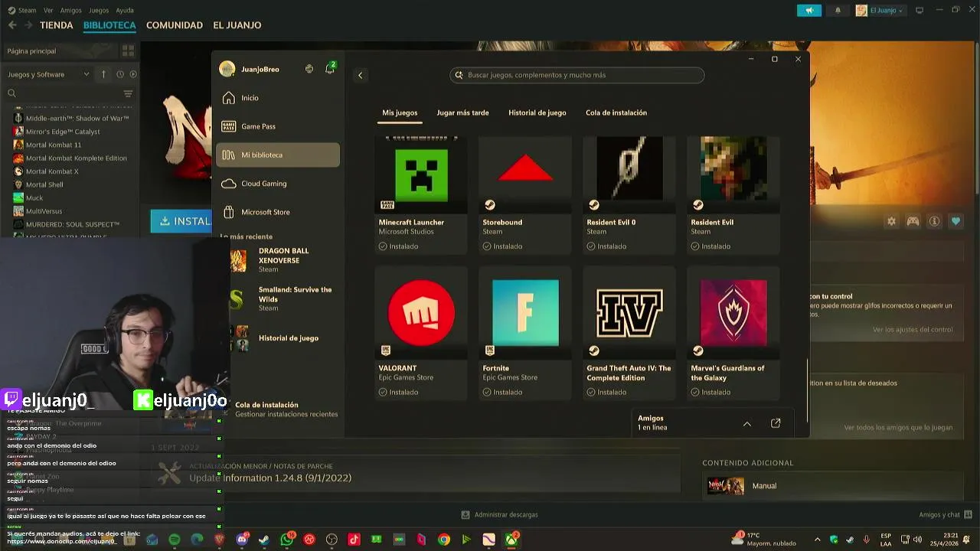Open the Fortnite game tile
This screenshot has width=980, height=551.
click(x=525, y=333)
